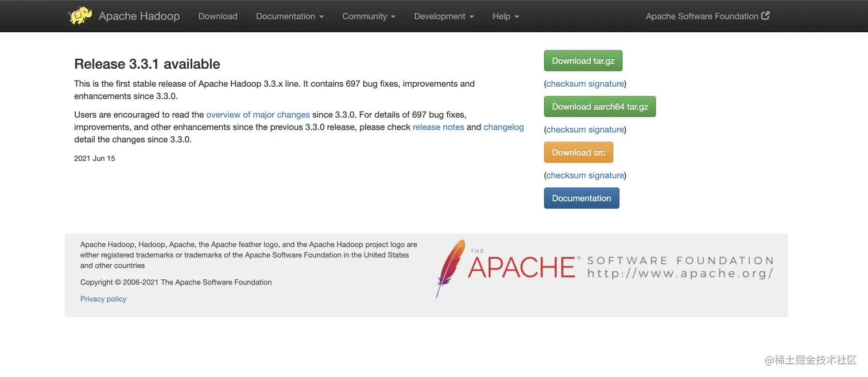Open checksum link under Download tar.gz
Image resolution: width=868 pixels, height=377 pixels.
point(565,84)
